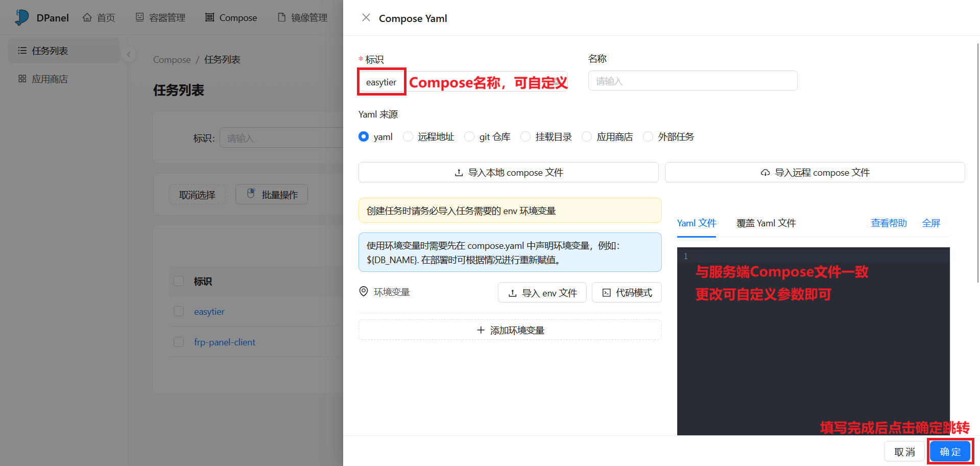Click the 确定 confirm button
Screen dimensions: 980x466
tap(950, 452)
